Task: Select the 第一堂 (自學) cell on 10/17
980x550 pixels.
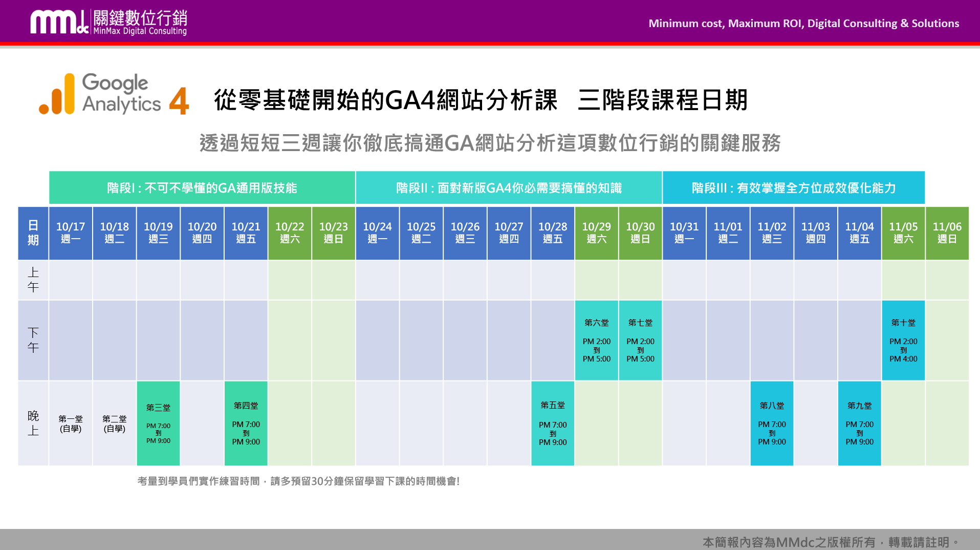Action: (70, 423)
